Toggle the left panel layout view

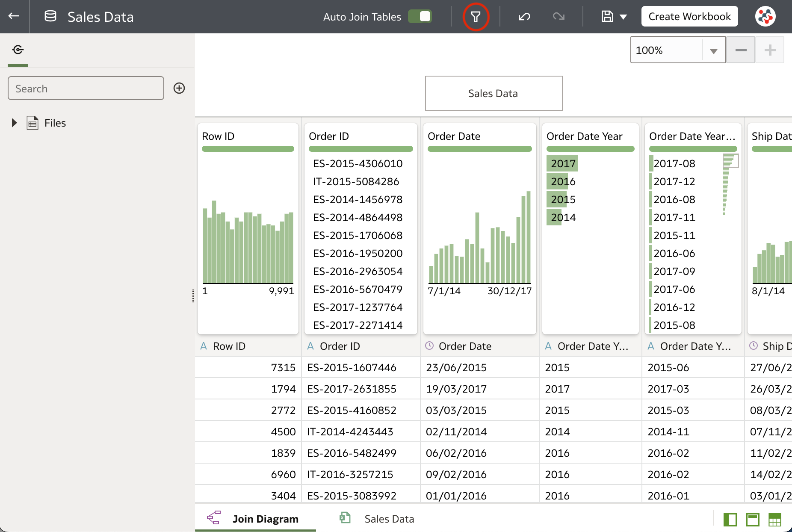(730, 520)
